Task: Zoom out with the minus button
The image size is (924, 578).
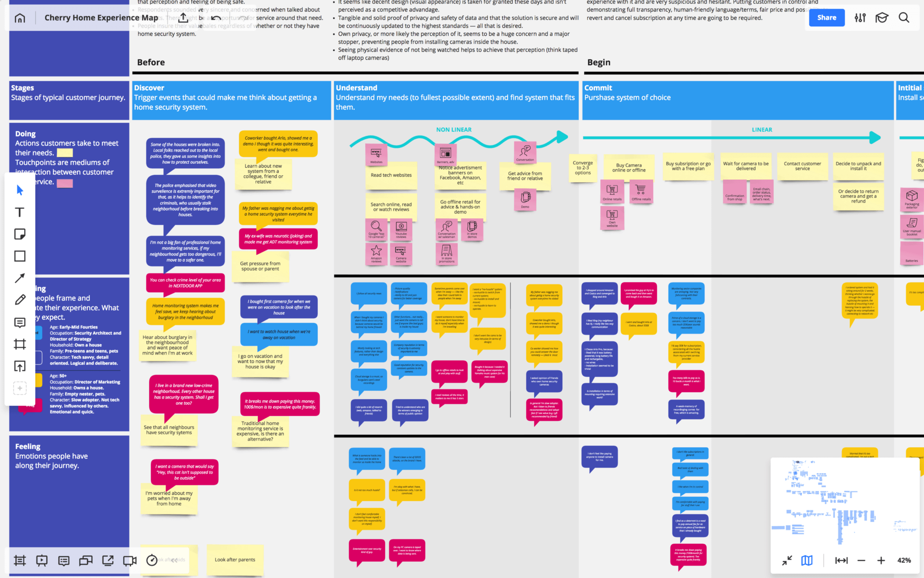Action: 861,560
